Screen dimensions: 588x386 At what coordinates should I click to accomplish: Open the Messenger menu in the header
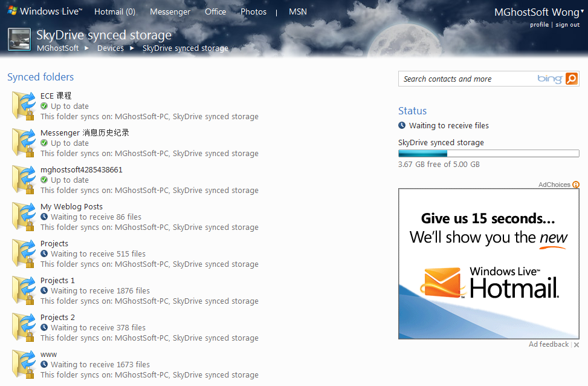[x=170, y=11]
